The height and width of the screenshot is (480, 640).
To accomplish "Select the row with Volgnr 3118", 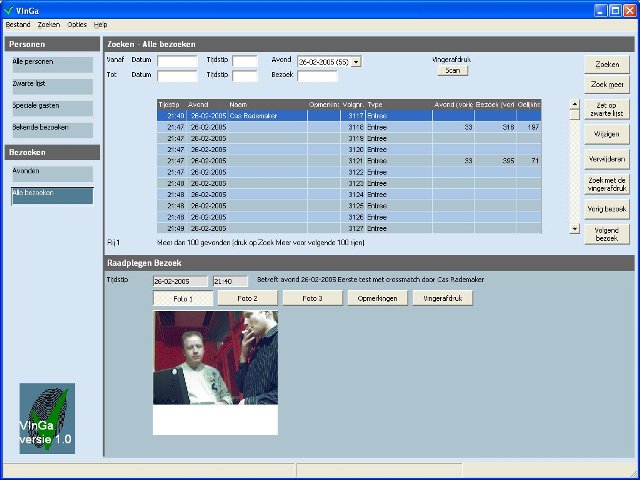I will (349, 127).
